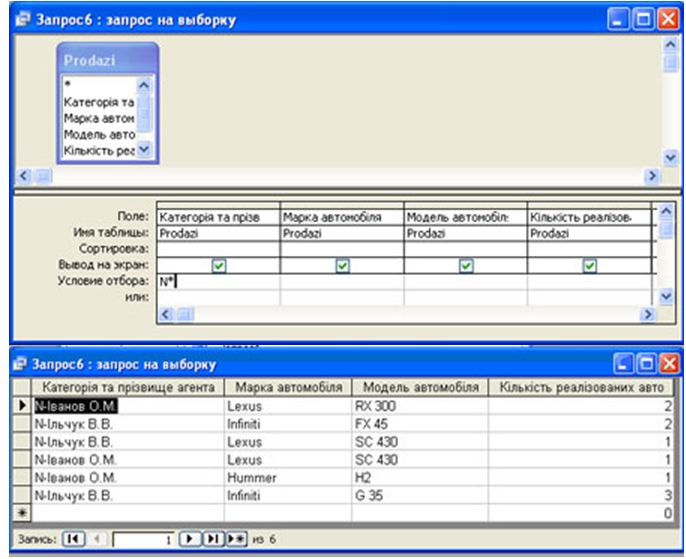
Task: Click sort cell under Категорія та прізв
Action: tap(219, 248)
